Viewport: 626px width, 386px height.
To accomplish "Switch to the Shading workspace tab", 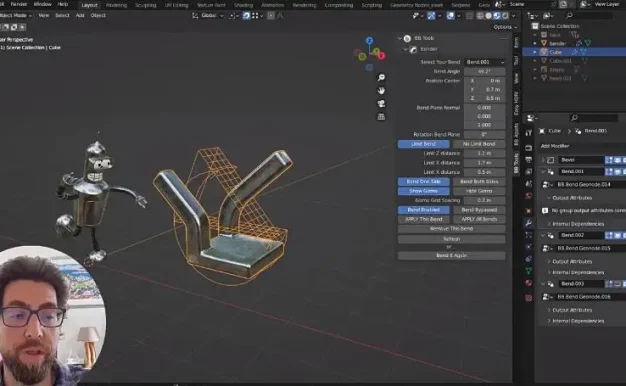I will 243,5.
